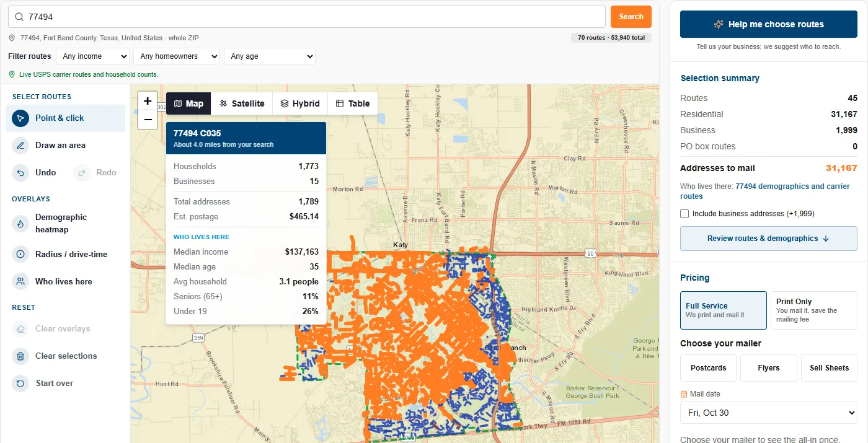Click the Avg household 3.1 people value
This screenshot has width=868, height=443.
(x=299, y=281)
